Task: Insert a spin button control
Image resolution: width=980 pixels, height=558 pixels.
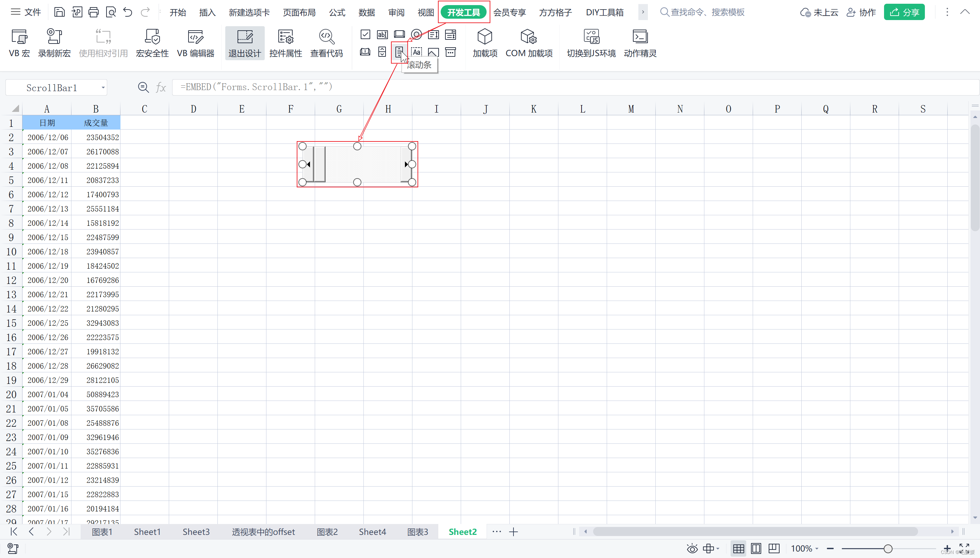Action: tap(382, 52)
